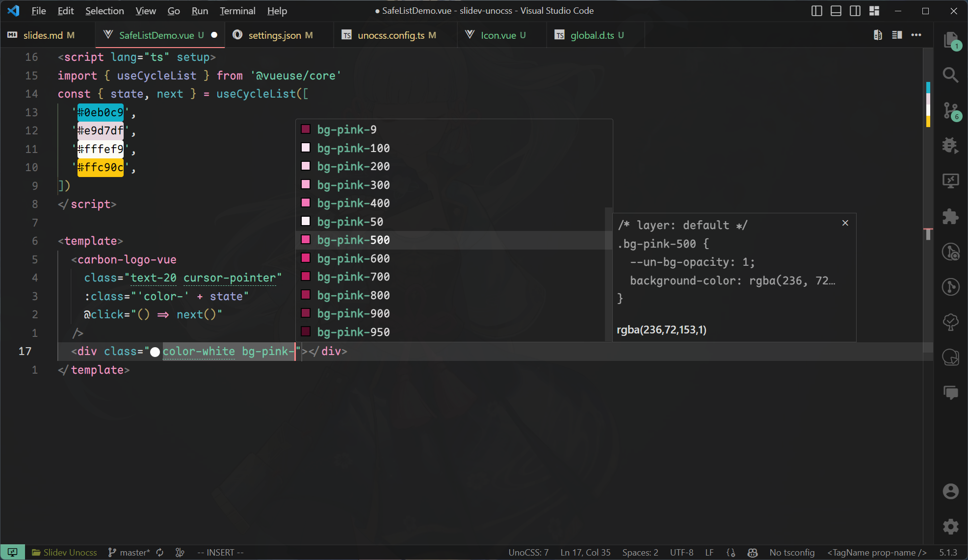Select the bg-pink-950 suggestion
The image size is (968, 560).
click(451, 332)
